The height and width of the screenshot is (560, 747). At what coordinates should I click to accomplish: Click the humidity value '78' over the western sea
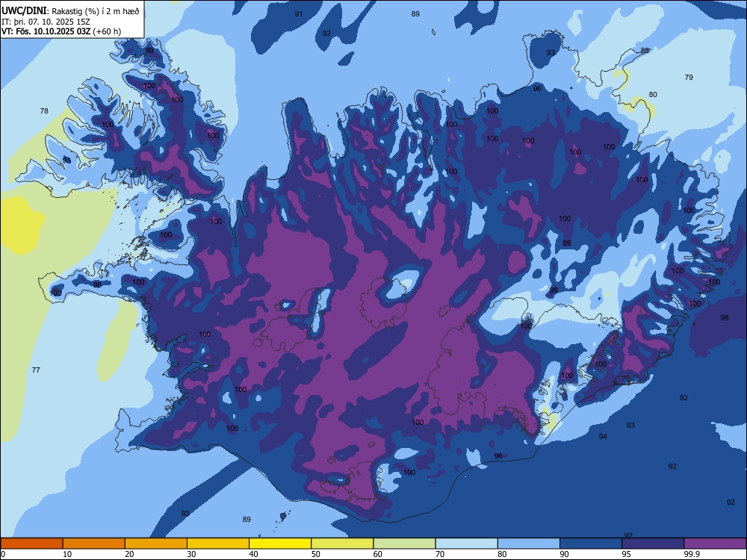(x=44, y=111)
